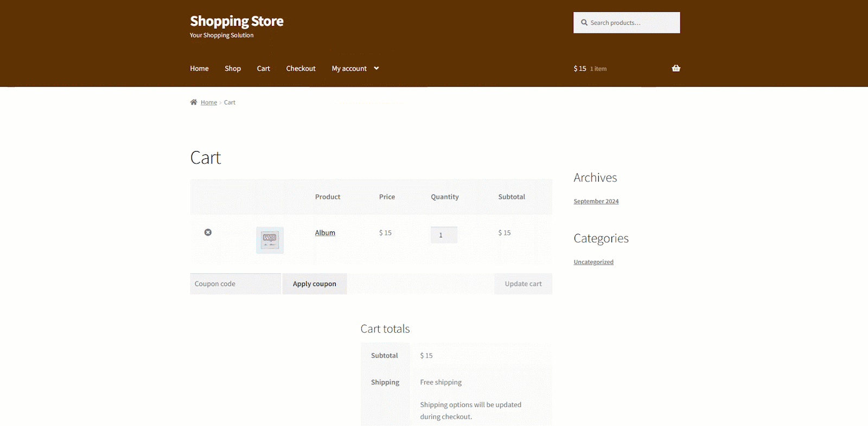Click the search magnifier icon
Viewport: 868px width, 426px height.
584,23
